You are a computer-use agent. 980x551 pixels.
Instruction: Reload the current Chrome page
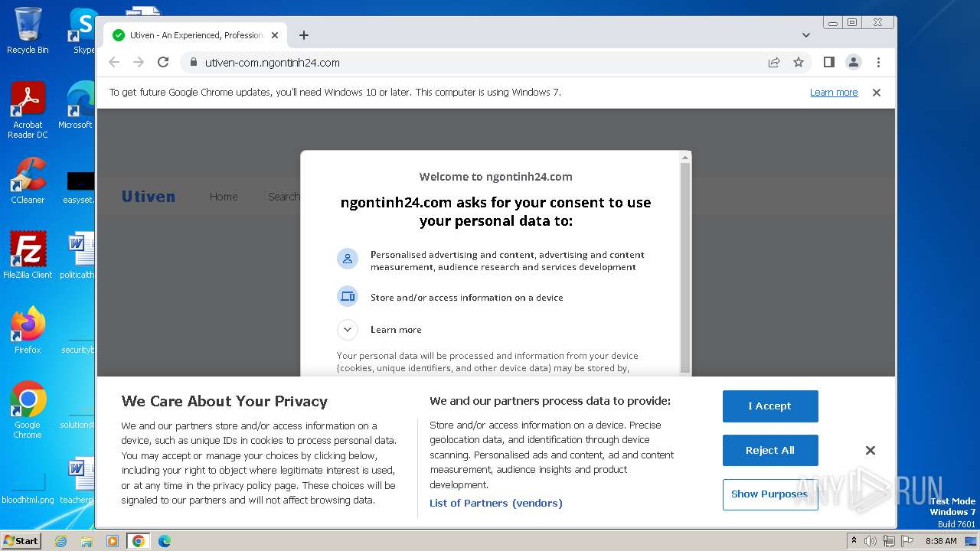point(163,63)
